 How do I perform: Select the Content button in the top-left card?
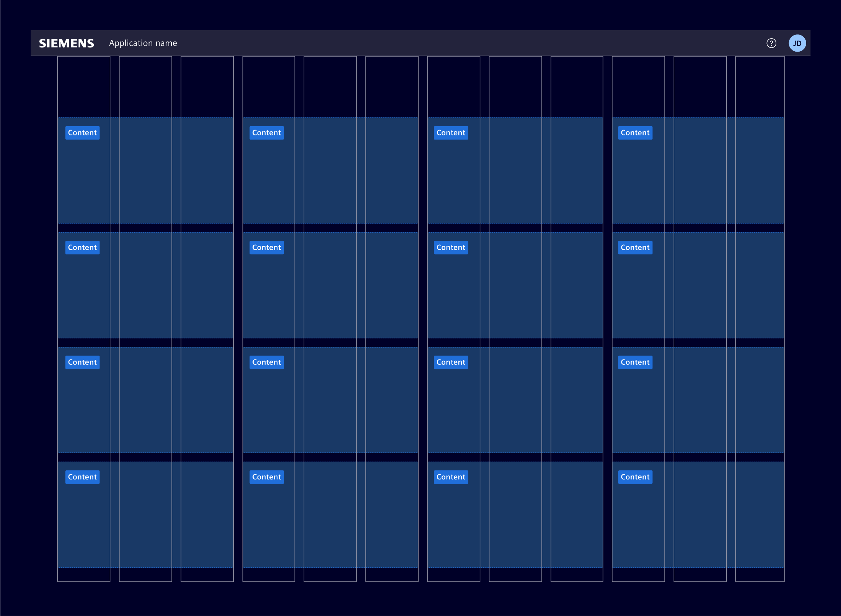tap(82, 133)
